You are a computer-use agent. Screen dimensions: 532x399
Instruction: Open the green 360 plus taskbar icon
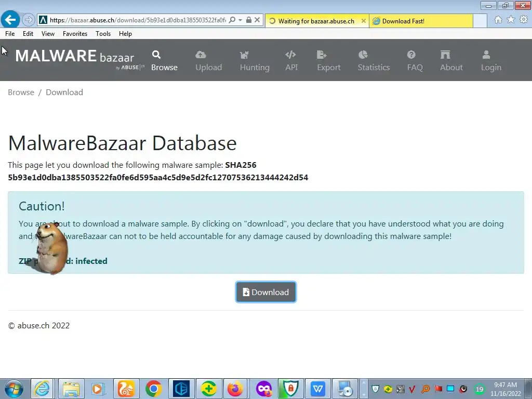click(x=209, y=389)
